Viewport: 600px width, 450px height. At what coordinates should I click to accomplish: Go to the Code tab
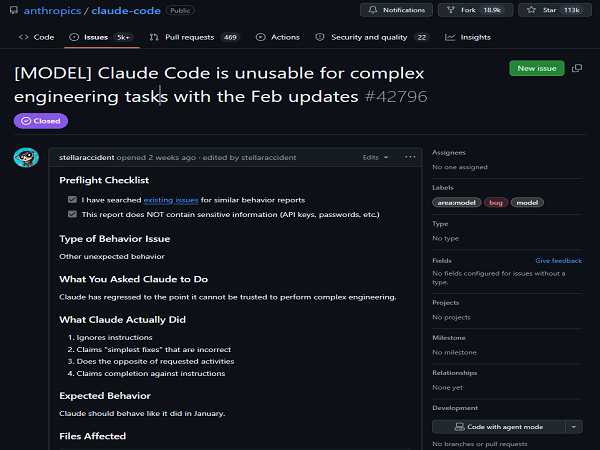click(36, 37)
